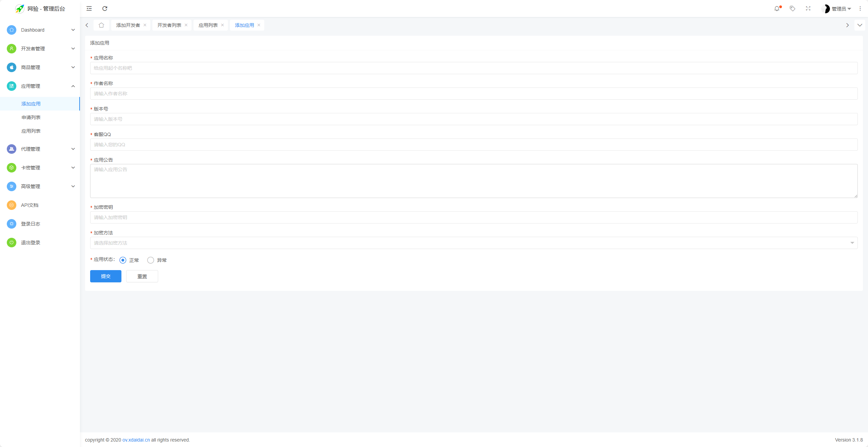Close the 添加开发者 tab

pos(145,25)
